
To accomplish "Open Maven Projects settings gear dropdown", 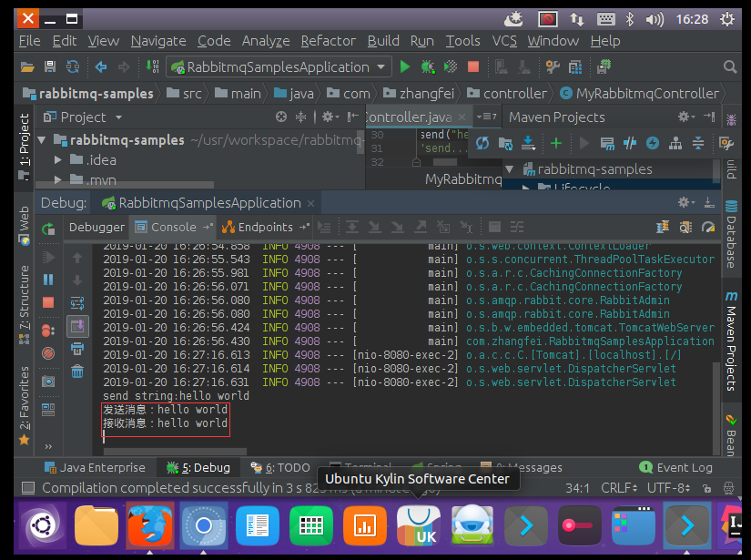I will pos(686,117).
